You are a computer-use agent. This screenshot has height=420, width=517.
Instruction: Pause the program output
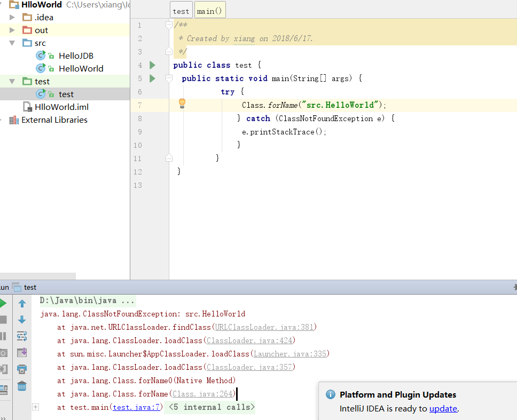coord(3,336)
